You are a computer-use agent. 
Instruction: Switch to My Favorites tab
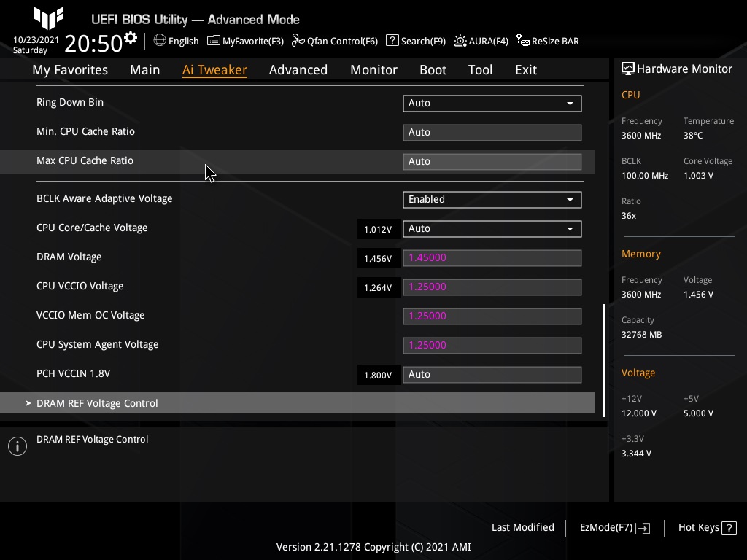pos(70,70)
